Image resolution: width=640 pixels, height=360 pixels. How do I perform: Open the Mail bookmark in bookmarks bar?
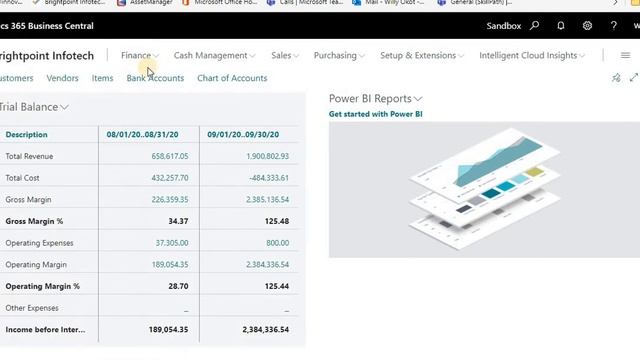pyautogui.click(x=389, y=2)
